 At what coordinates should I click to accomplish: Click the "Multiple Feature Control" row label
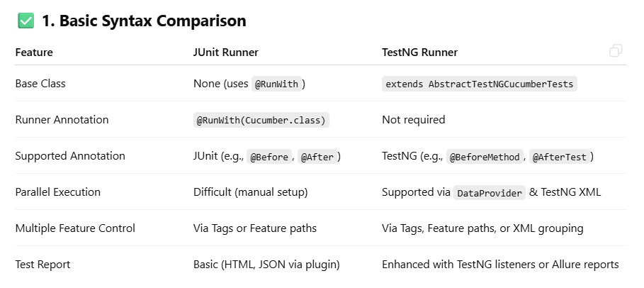point(75,228)
